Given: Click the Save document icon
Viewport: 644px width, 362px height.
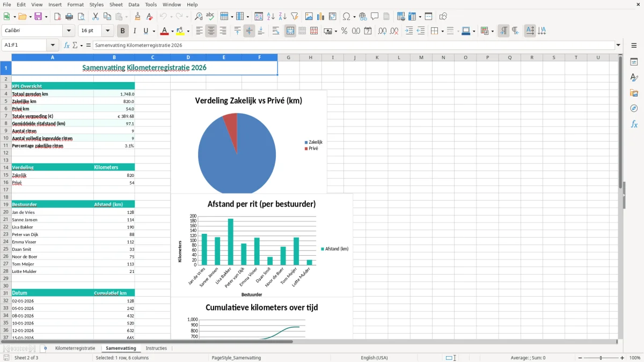Looking at the screenshot, I should pyautogui.click(x=38, y=17).
